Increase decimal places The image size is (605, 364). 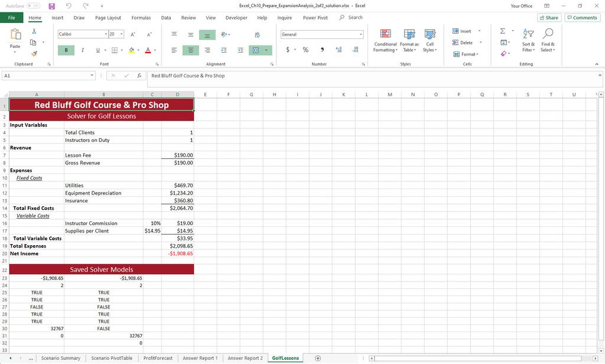pyautogui.click(x=339, y=50)
